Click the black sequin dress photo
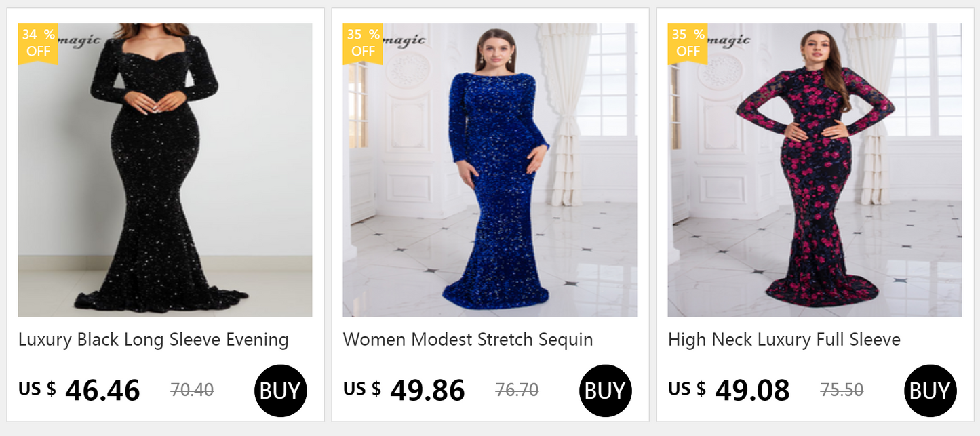The height and width of the screenshot is (436, 980). [163, 163]
